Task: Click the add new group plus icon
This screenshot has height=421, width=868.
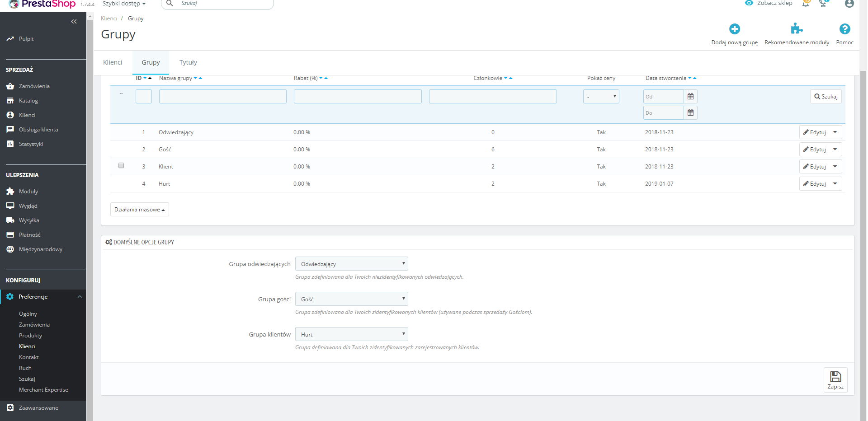Action: (x=735, y=29)
